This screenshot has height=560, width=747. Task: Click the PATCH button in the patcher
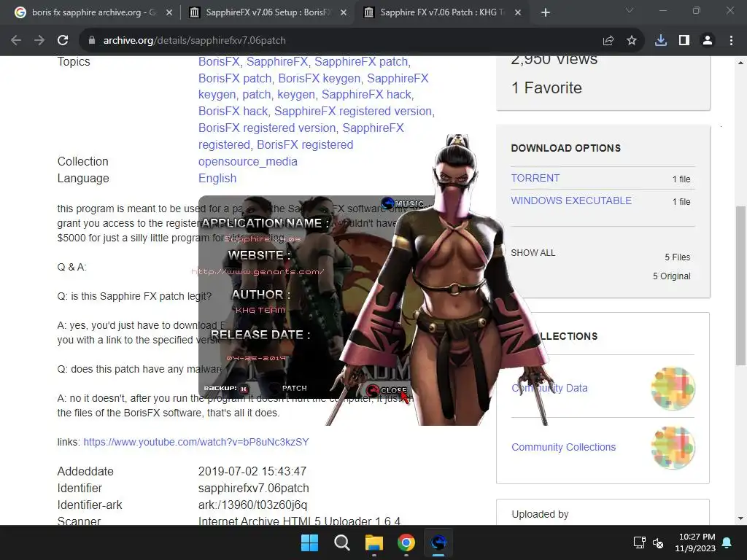295,388
